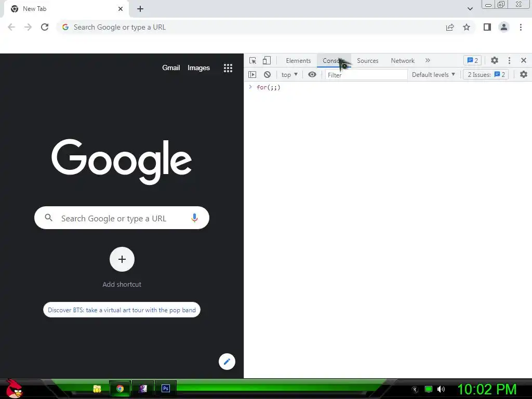Open the Network tab

403,61
